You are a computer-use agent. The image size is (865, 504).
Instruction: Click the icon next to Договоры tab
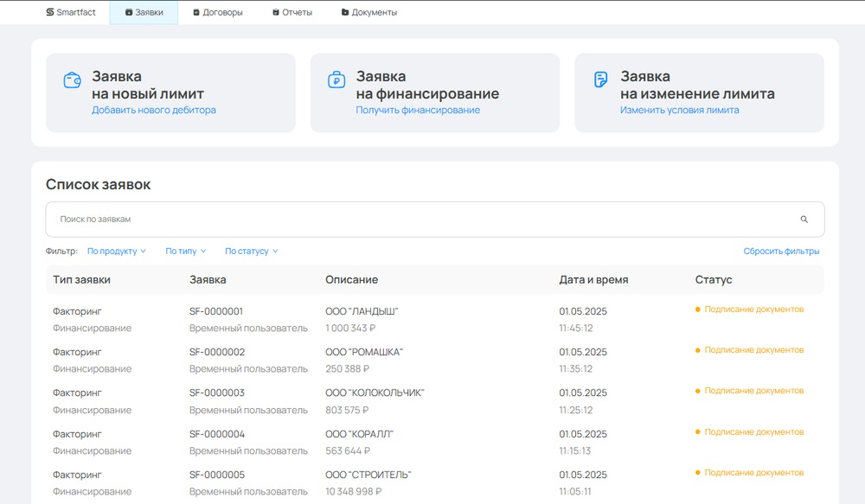pyautogui.click(x=196, y=12)
